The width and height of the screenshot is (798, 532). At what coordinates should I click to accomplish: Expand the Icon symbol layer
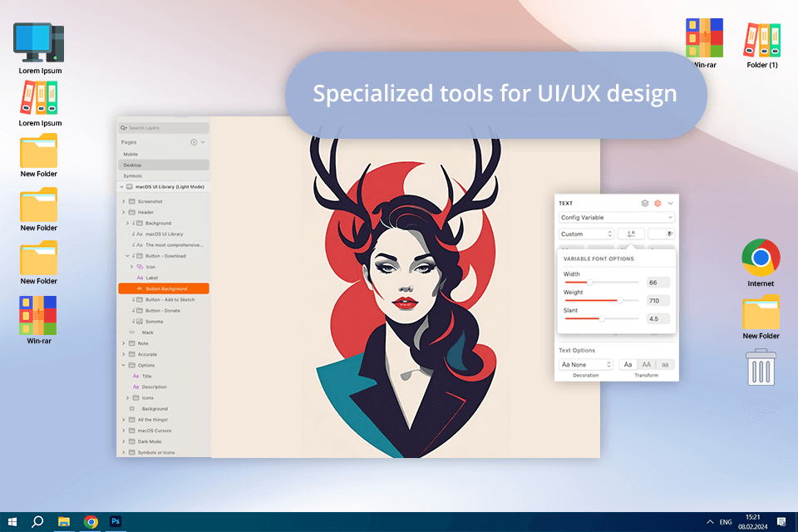(x=131, y=267)
